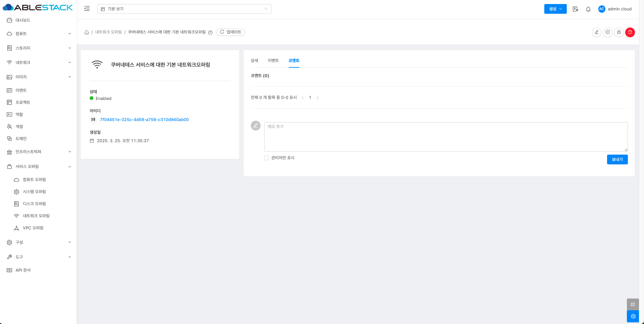The height and width of the screenshot is (324, 644).
Task: Switch to the 상세 tab
Action: (255, 60)
